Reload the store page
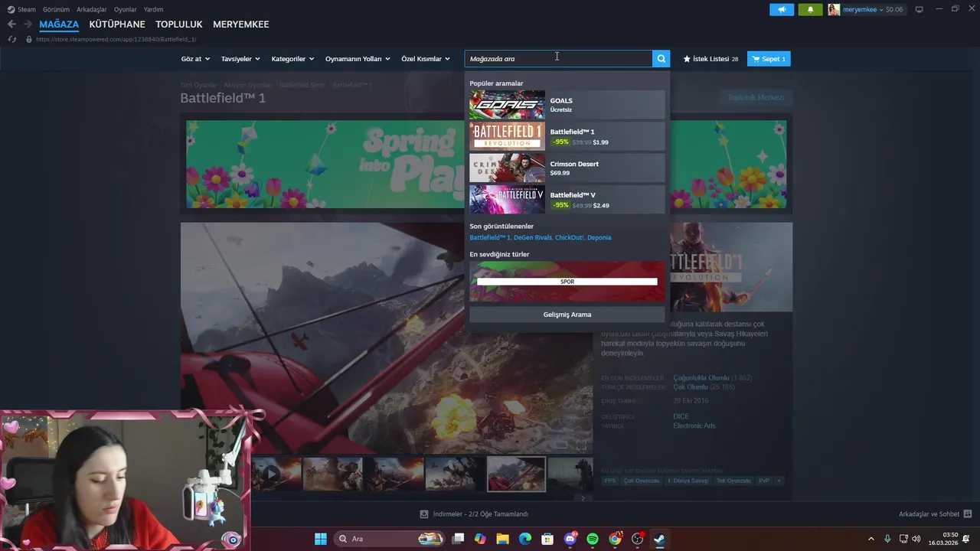 [12, 39]
